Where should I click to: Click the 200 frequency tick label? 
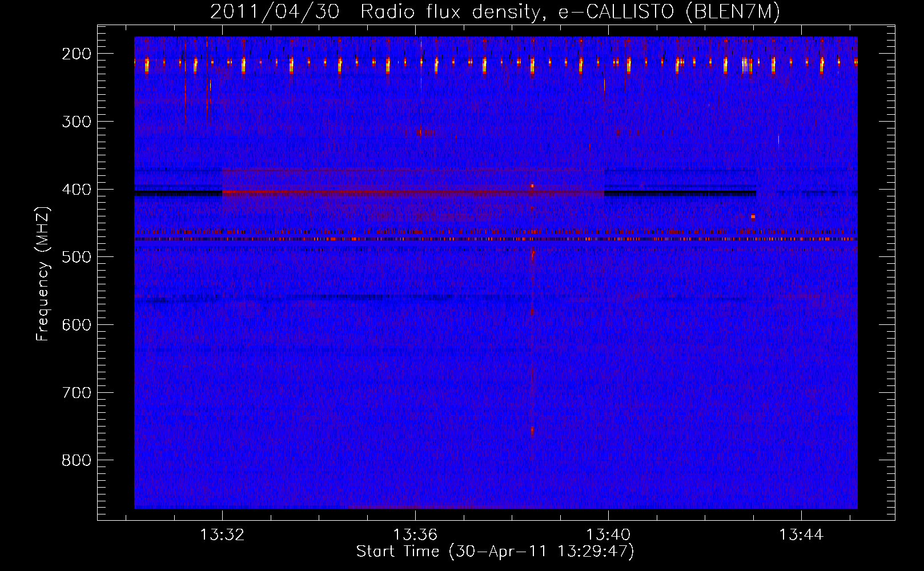[x=76, y=54]
